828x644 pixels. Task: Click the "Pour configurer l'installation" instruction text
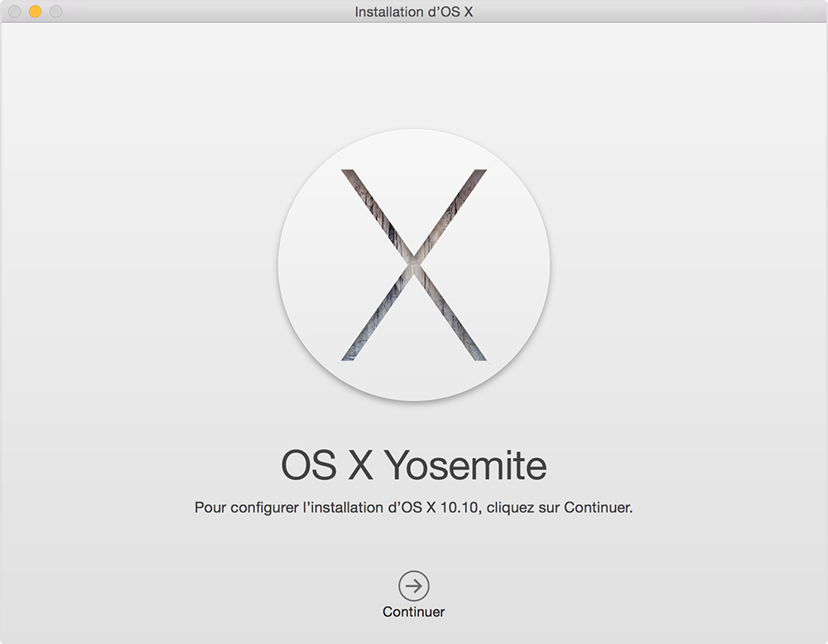click(x=413, y=507)
